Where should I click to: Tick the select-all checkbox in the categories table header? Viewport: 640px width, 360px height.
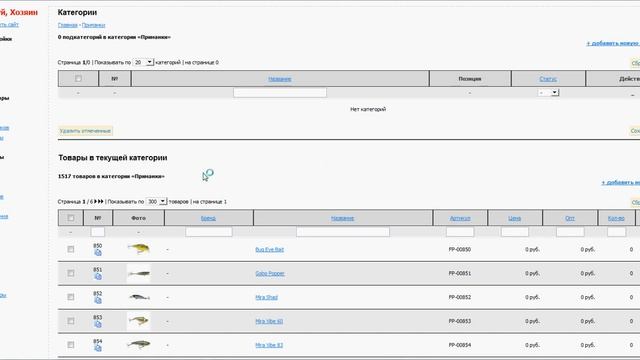click(x=78, y=79)
